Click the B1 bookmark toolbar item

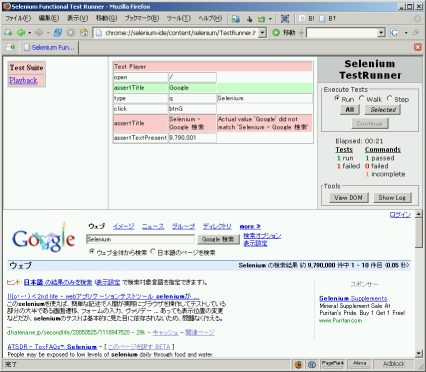328,19
